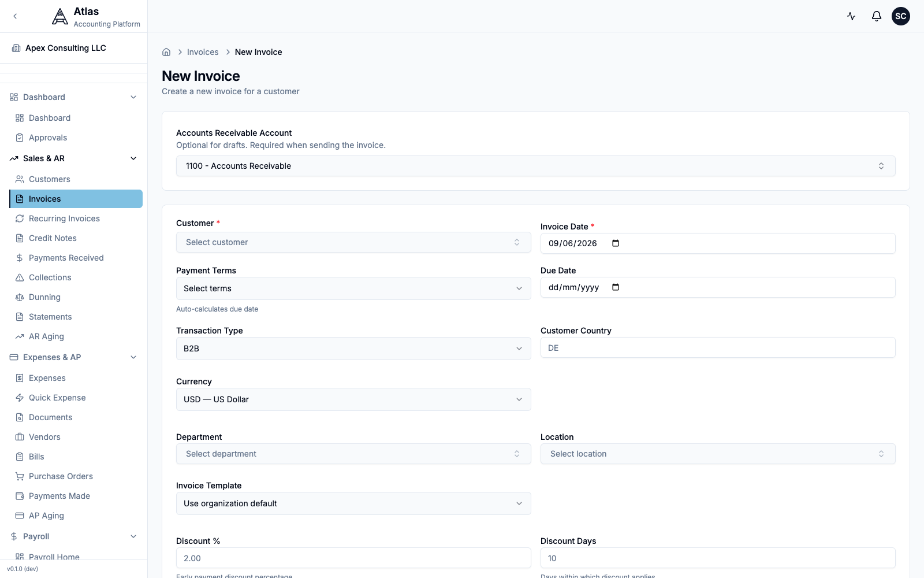This screenshot has height=578, width=924.
Task: Open the Currency USD dropdown
Action: pos(353,399)
